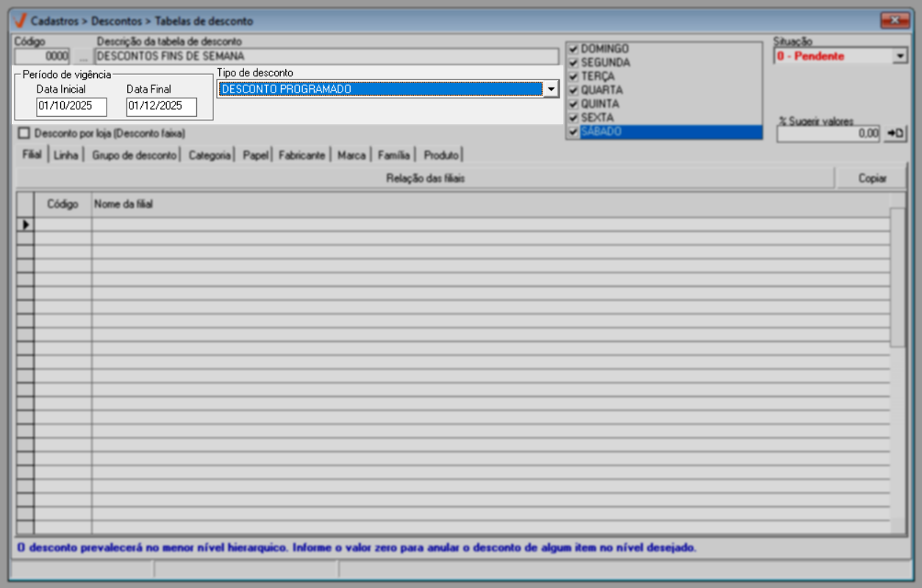This screenshot has height=588, width=922.
Task: Switch to the Filial tab
Action: click(x=32, y=155)
